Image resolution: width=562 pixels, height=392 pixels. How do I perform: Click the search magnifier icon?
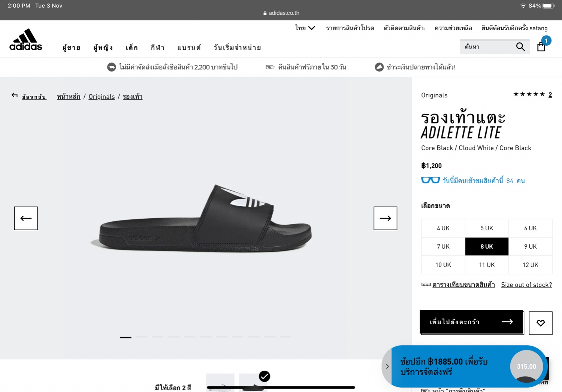click(x=520, y=47)
